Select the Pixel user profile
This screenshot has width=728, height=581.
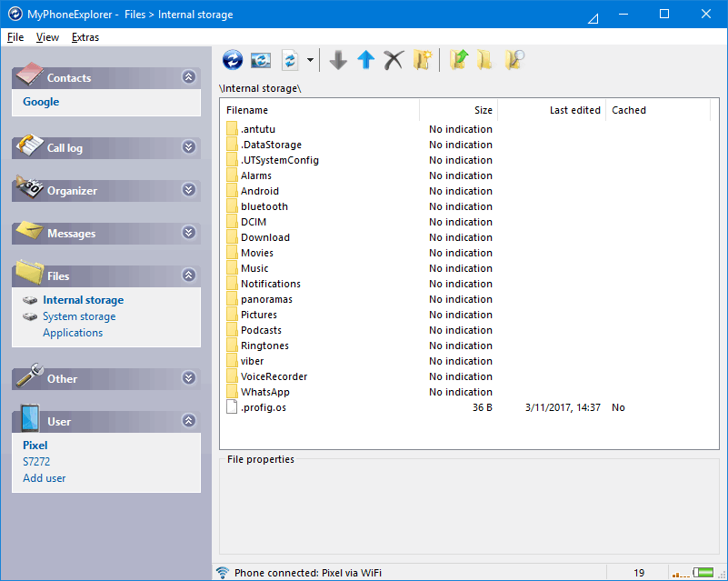(35, 445)
